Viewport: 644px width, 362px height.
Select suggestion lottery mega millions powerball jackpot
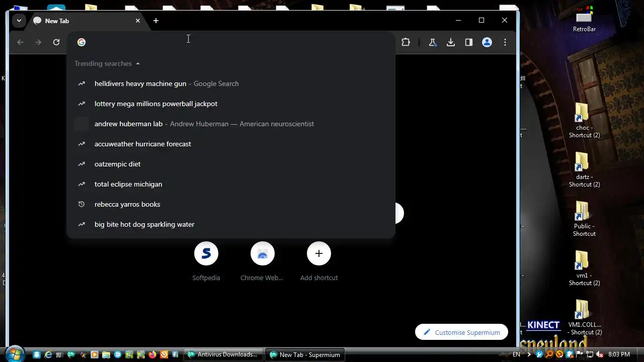231,104
